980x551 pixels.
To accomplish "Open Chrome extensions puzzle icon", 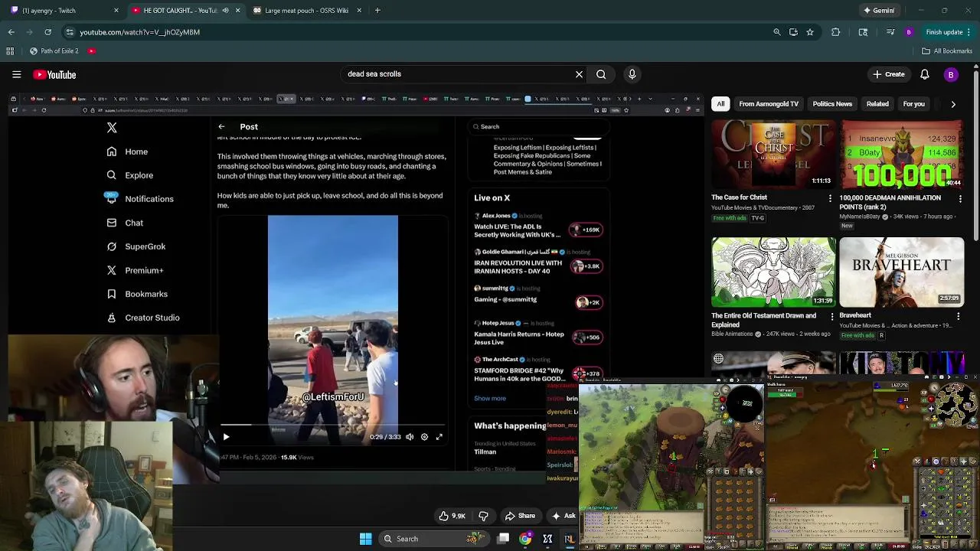I will tap(835, 32).
